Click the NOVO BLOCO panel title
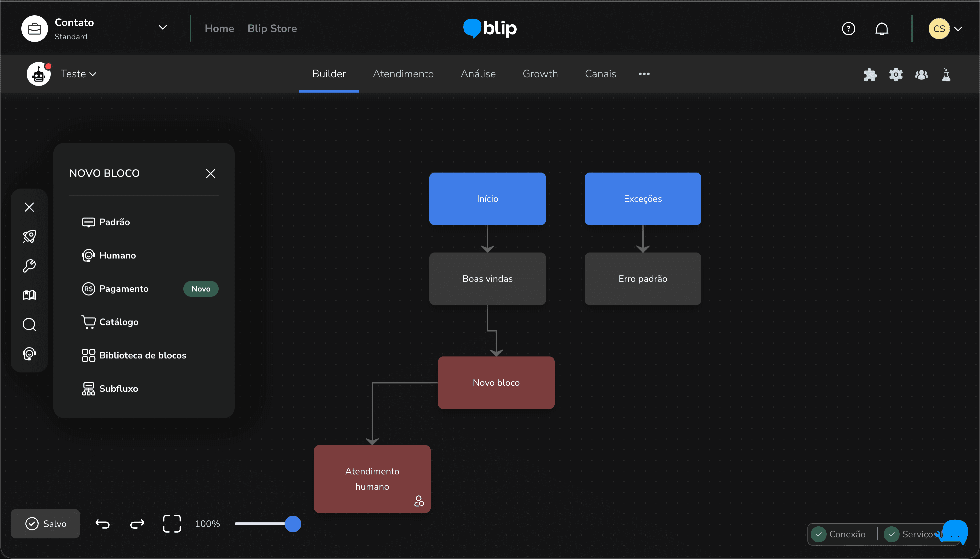This screenshot has height=559, width=980. point(104,174)
